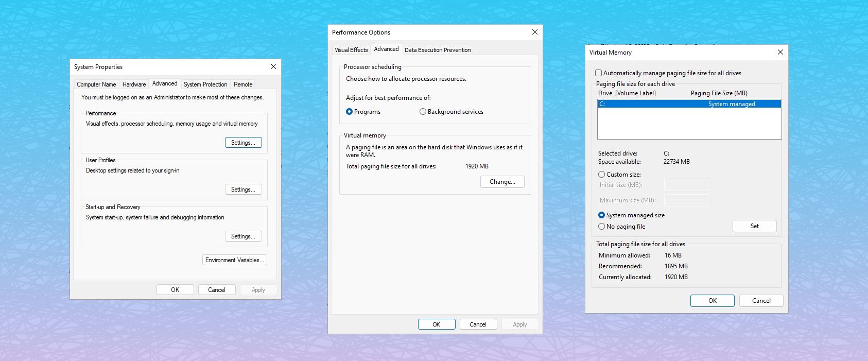Select the Programs radio option

(350, 112)
